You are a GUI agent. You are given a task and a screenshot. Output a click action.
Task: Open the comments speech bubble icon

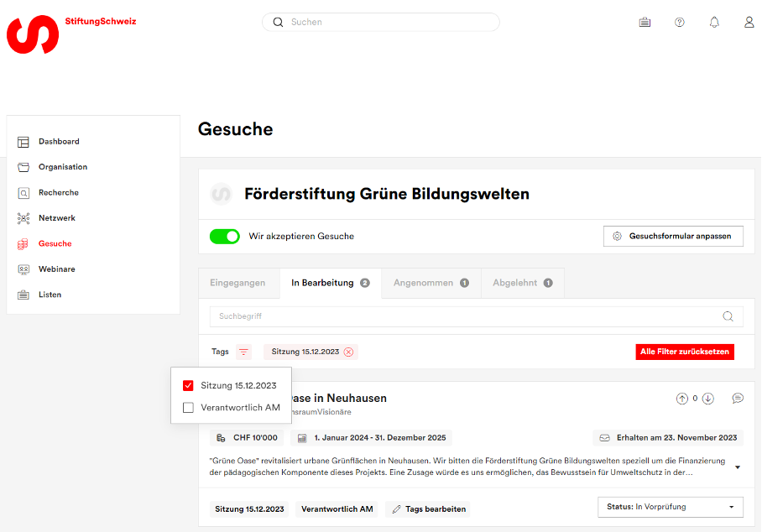(x=738, y=399)
